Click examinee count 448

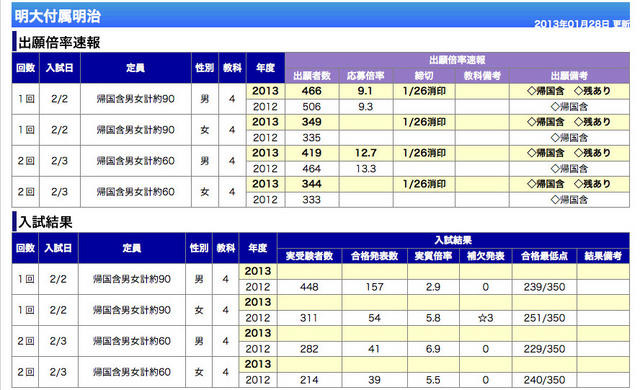309,287
